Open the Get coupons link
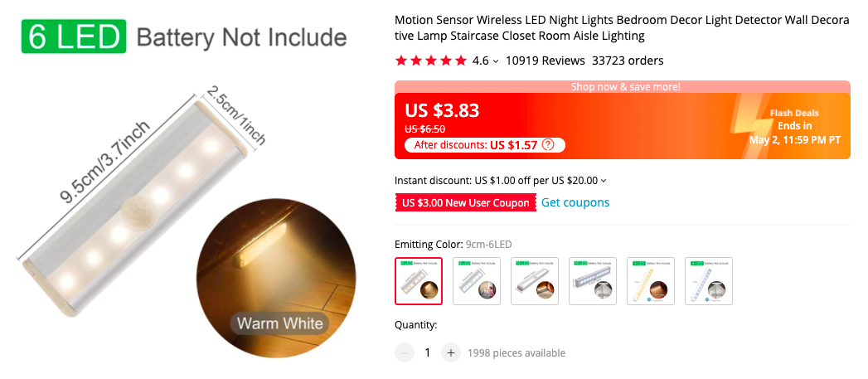 click(575, 202)
